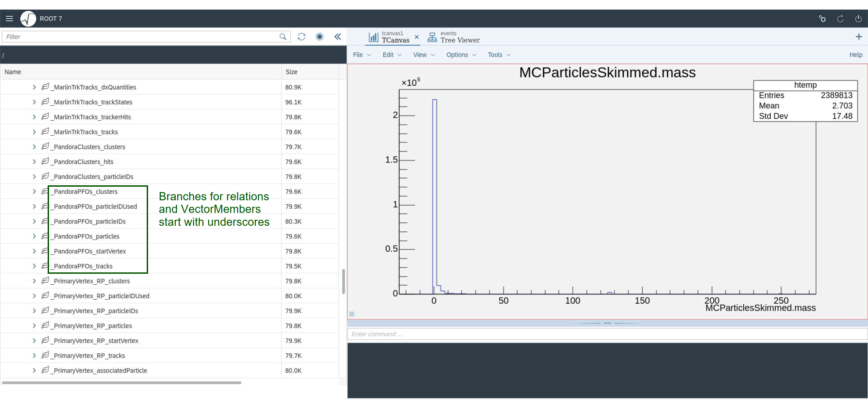Open settings gears icon in top bar
868x404 pixels.
822,19
